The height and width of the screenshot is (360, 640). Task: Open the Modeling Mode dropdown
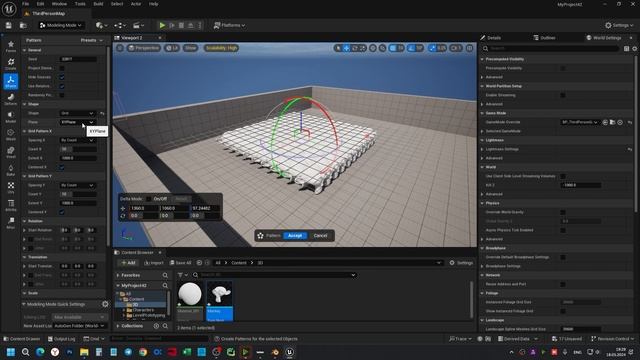[x=61, y=25]
